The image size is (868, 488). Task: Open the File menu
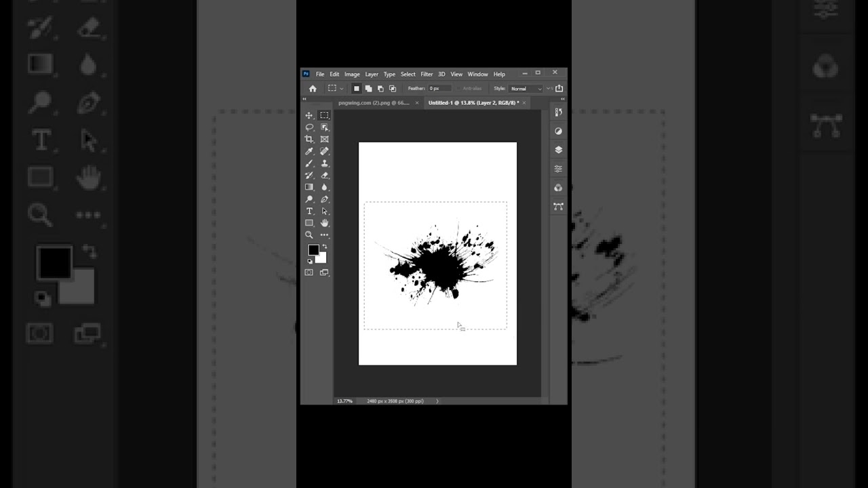pos(320,74)
